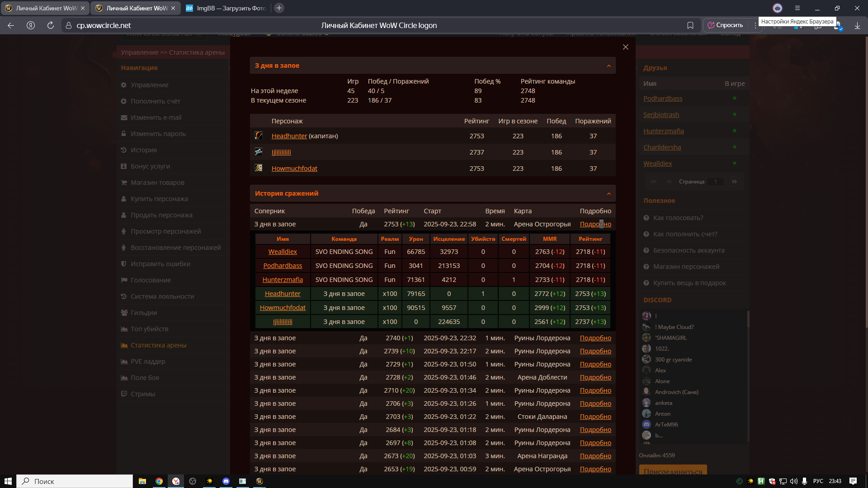This screenshot has height=488, width=868.
Task: Click the address bar with cp.wowcircle.net
Action: pos(379,25)
